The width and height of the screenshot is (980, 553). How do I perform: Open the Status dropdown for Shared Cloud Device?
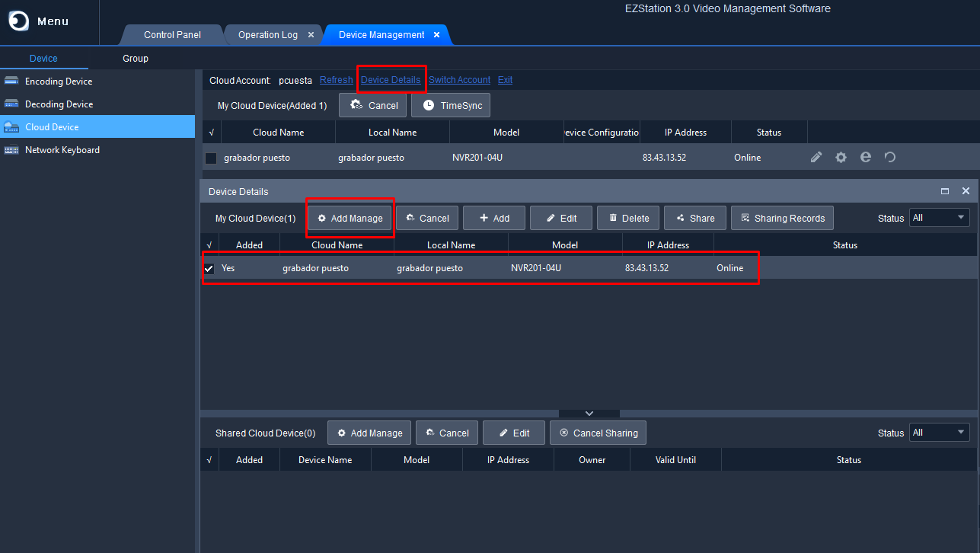939,432
